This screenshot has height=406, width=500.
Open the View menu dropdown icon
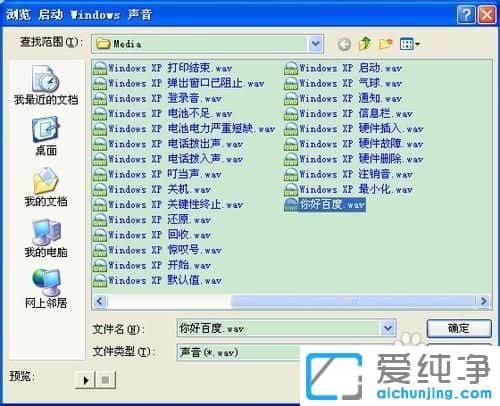pyautogui.click(x=409, y=44)
